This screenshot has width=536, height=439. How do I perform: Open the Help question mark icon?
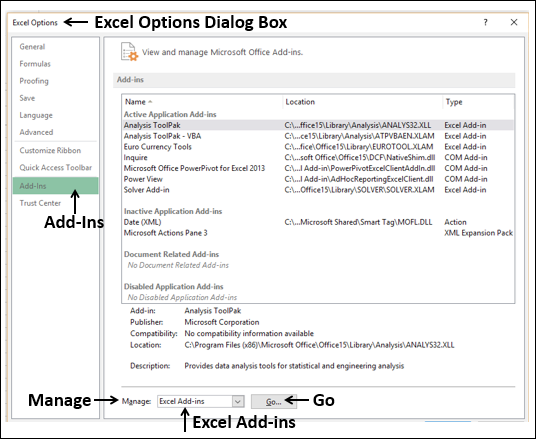(x=485, y=23)
